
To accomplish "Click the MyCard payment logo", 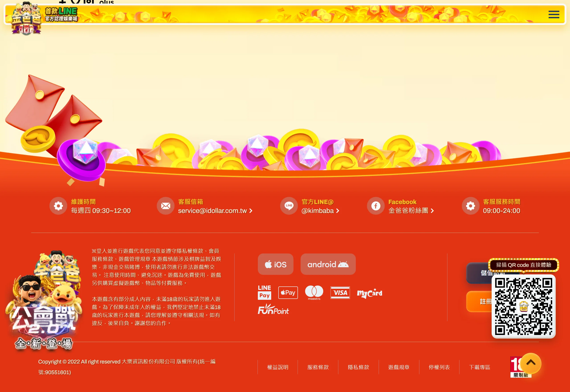I will (x=369, y=293).
